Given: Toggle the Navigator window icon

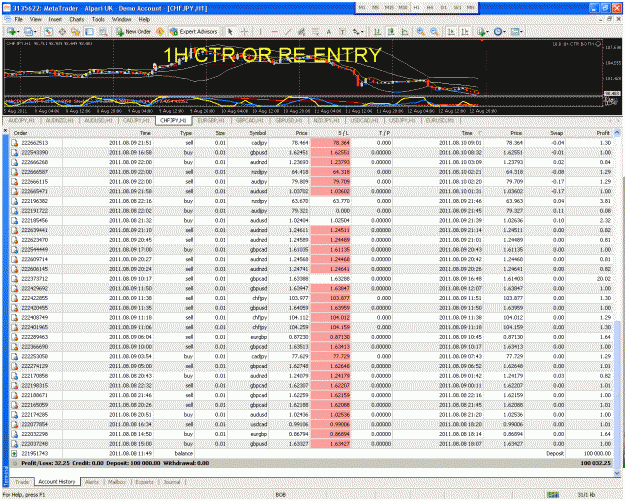Looking at the screenshot, I should [75, 31].
